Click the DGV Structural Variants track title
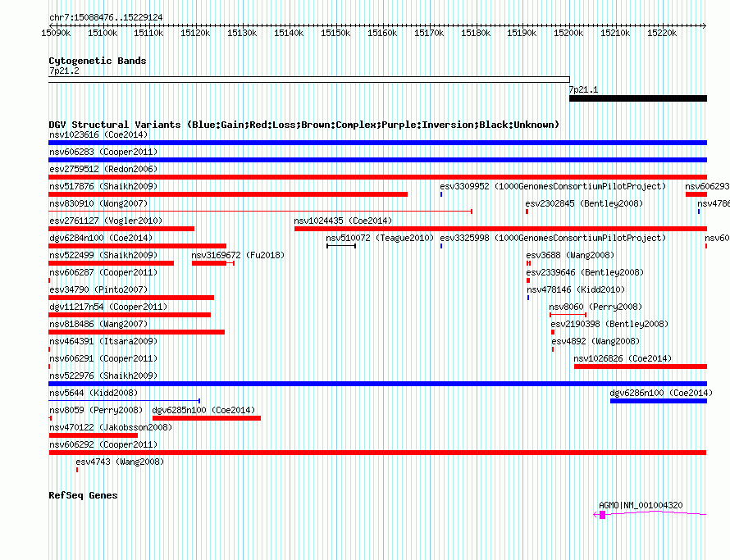Viewport: 730px width, 560px height. [x=304, y=125]
